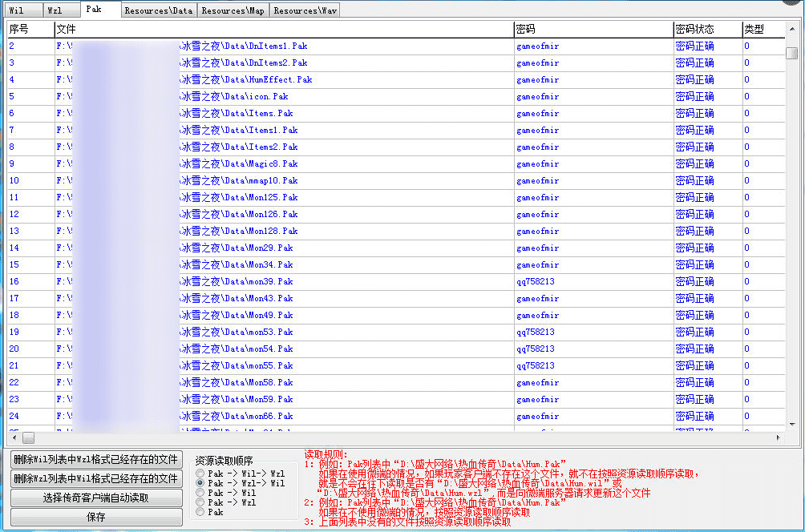
Task: Click the horizontal scrollbar below the list
Action: (28, 437)
